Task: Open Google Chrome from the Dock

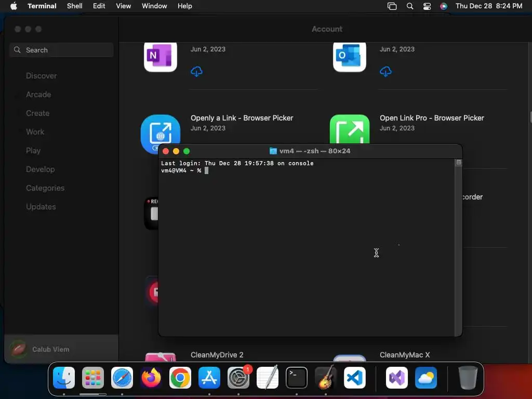Action: [x=180, y=378]
